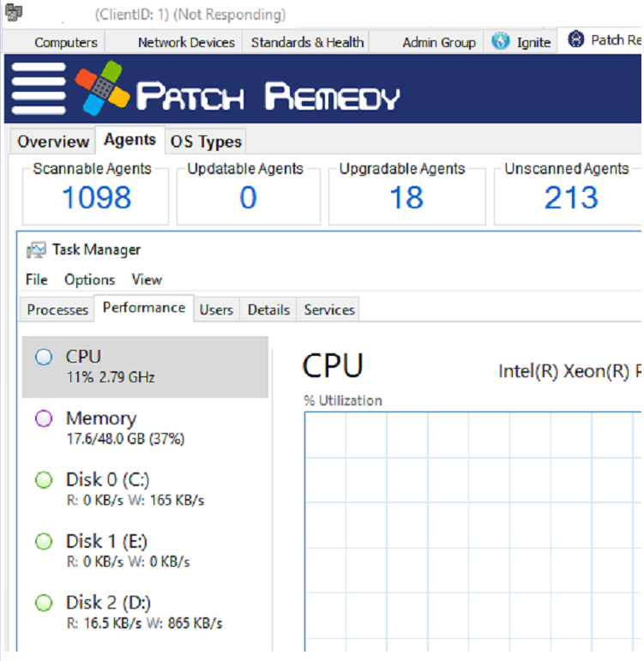Switch to the Admin Group tab
The height and width of the screenshot is (661, 644).
[438, 42]
